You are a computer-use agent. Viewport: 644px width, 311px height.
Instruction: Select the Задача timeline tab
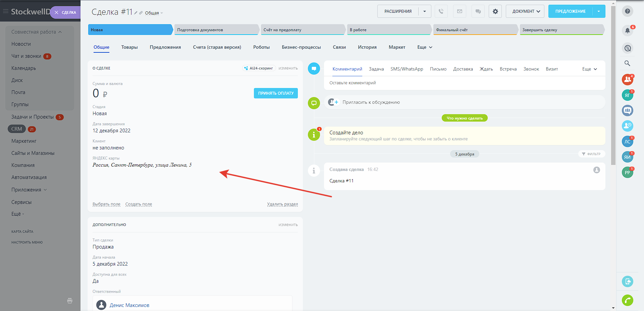376,69
